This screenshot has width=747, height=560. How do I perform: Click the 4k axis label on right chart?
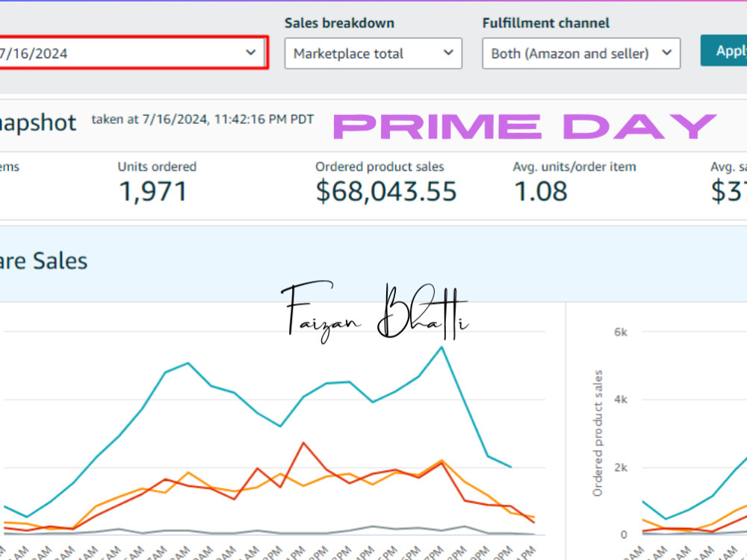coord(620,399)
